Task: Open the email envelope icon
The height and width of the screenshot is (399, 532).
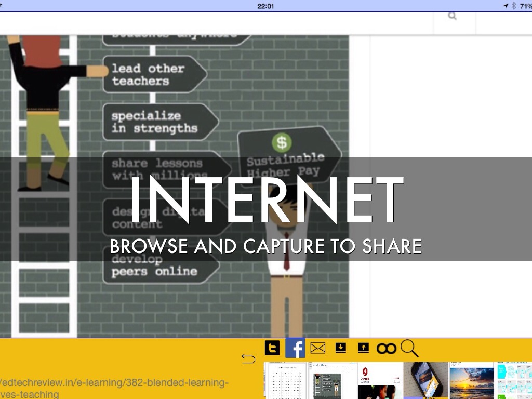Action: point(317,348)
